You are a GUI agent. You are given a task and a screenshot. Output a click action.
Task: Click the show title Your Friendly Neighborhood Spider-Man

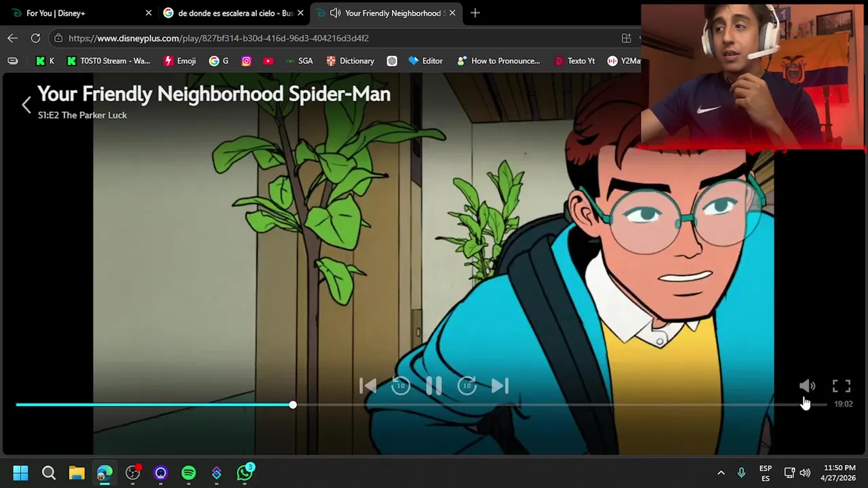pyautogui.click(x=214, y=94)
